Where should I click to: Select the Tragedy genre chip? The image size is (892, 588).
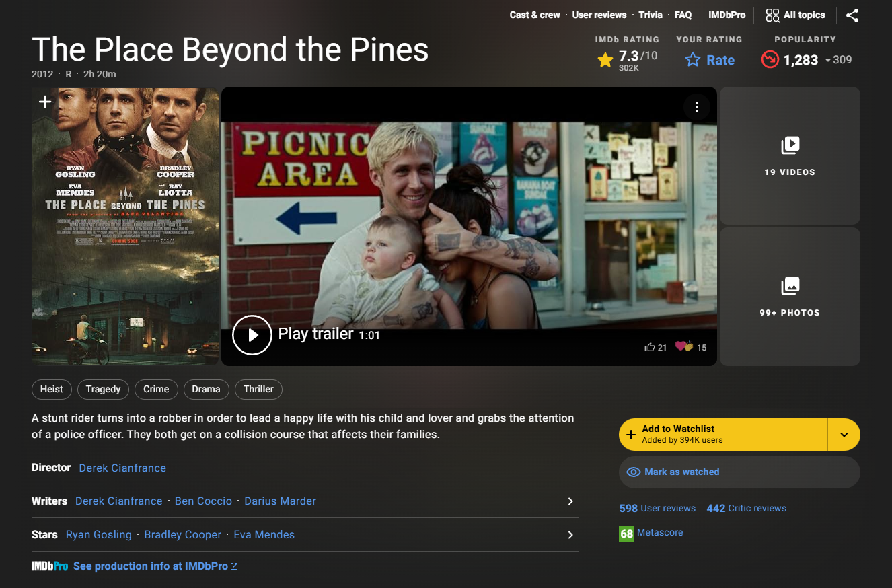[x=103, y=389]
